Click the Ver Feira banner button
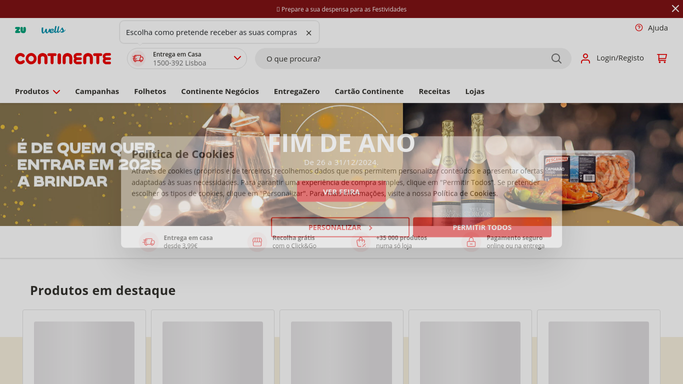Image resolution: width=683 pixels, height=384 pixels. tap(341, 192)
